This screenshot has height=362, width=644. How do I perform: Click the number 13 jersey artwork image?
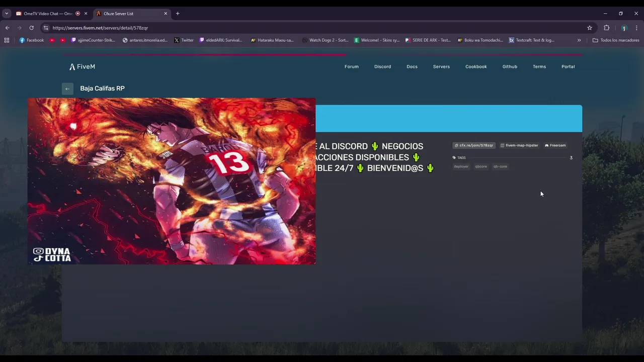click(172, 181)
